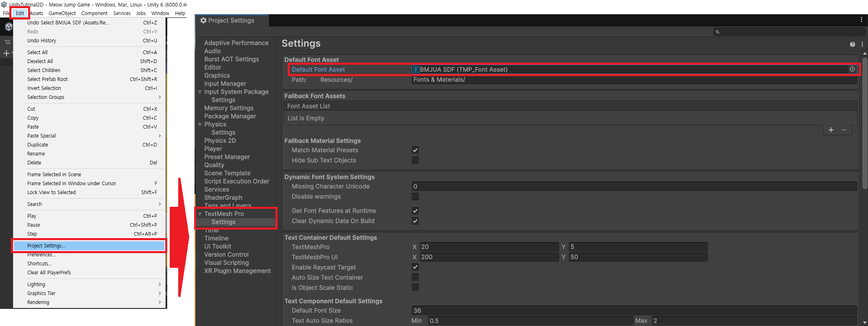Select Adaptive Performance in settings list
This screenshot has height=326, width=868.
click(x=236, y=43)
